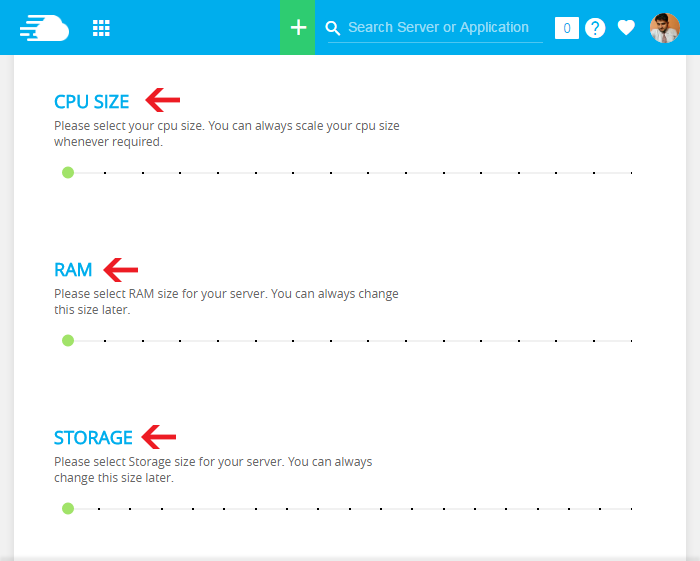
Task: Click the 'Please select Storage size' description
Action: point(213,470)
